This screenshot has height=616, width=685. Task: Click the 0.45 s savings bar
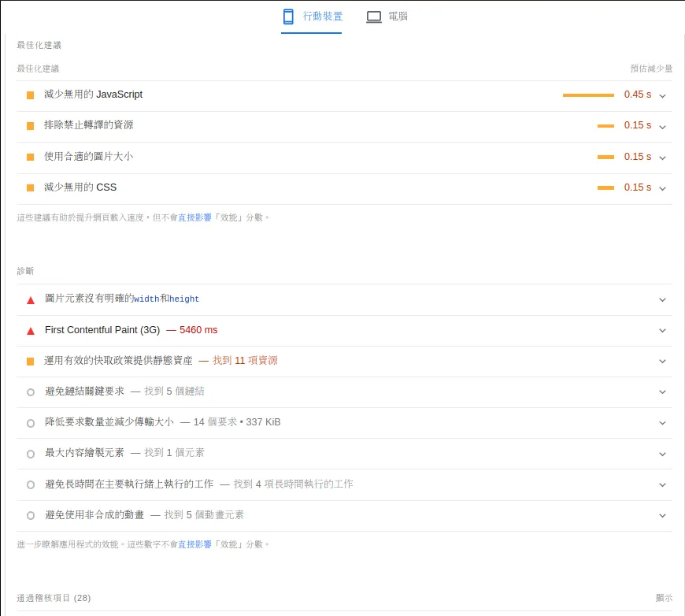click(x=588, y=95)
